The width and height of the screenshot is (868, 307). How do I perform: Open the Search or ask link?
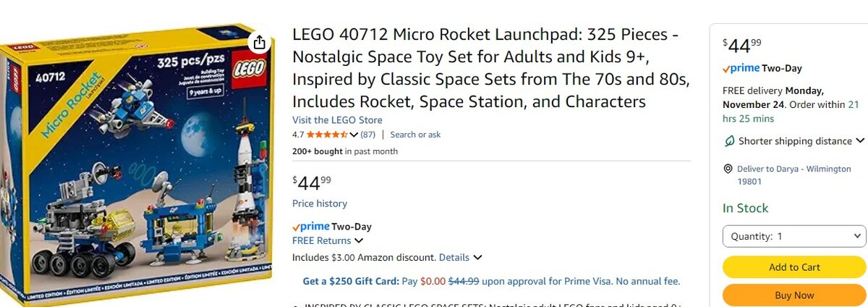(415, 135)
